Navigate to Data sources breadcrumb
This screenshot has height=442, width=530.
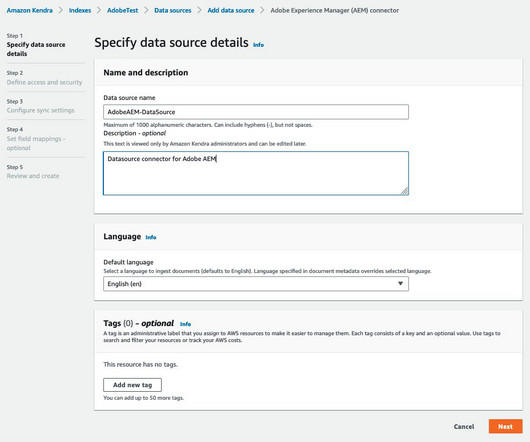coord(173,10)
